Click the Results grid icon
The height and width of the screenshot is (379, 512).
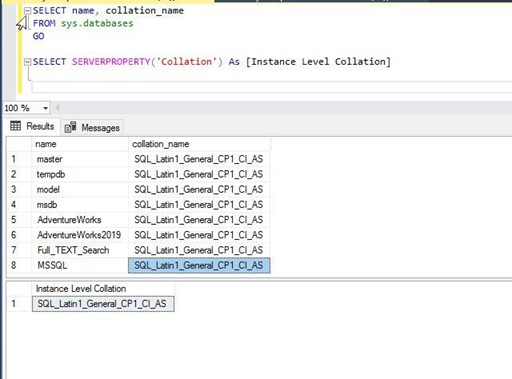tap(15, 126)
